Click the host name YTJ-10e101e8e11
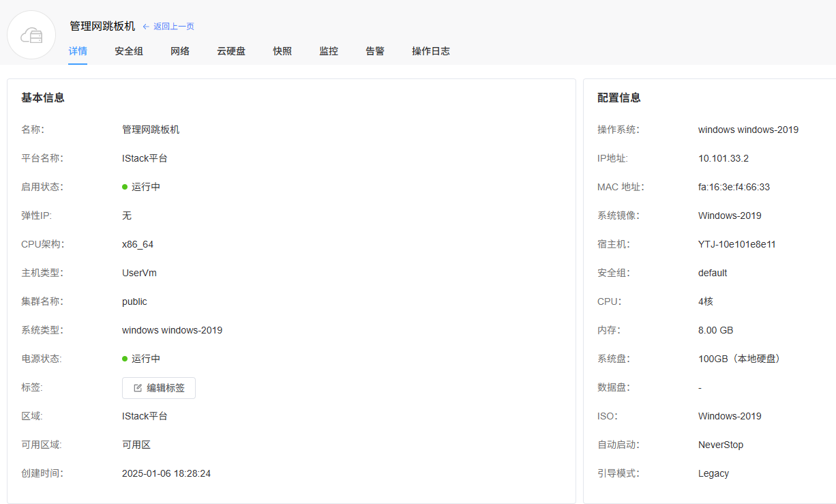This screenshot has height=504, width=836. coord(737,244)
